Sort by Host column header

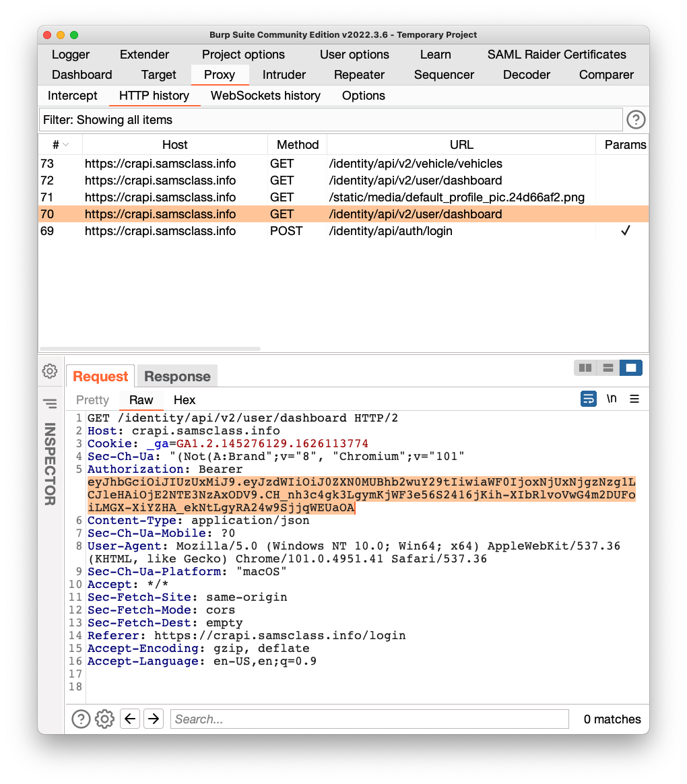[175, 145]
